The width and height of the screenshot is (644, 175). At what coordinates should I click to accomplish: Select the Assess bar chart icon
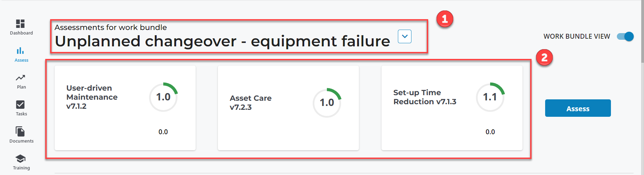click(21, 51)
